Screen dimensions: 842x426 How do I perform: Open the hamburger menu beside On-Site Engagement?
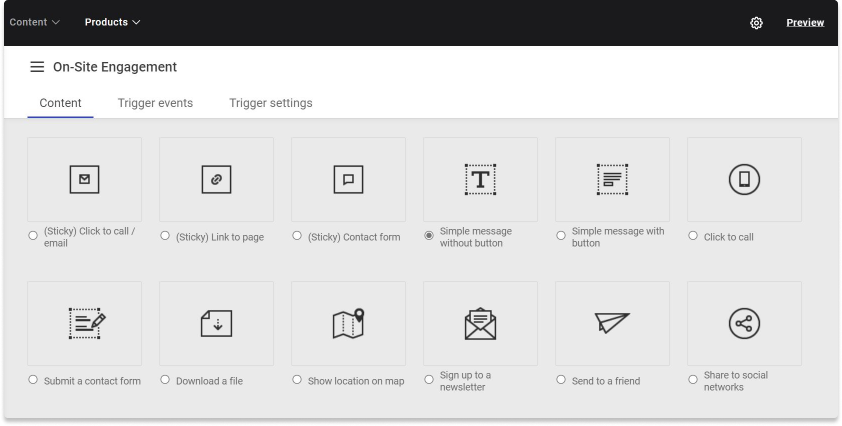tap(37, 67)
